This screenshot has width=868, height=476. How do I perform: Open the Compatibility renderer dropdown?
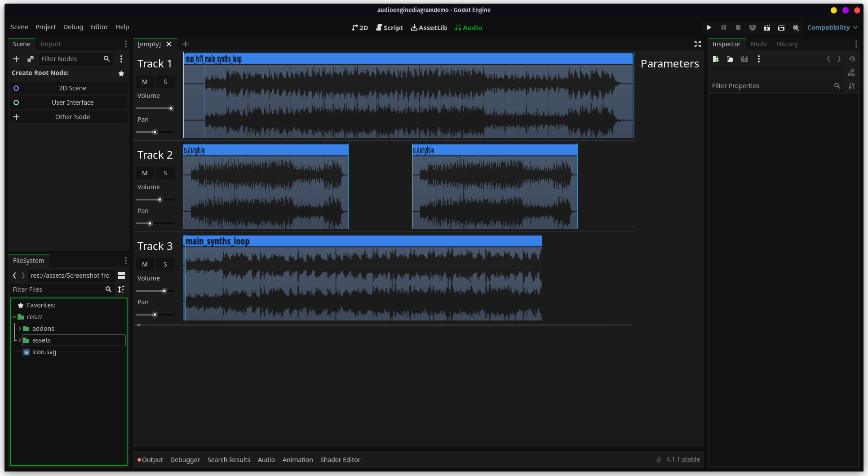[x=832, y=27]
